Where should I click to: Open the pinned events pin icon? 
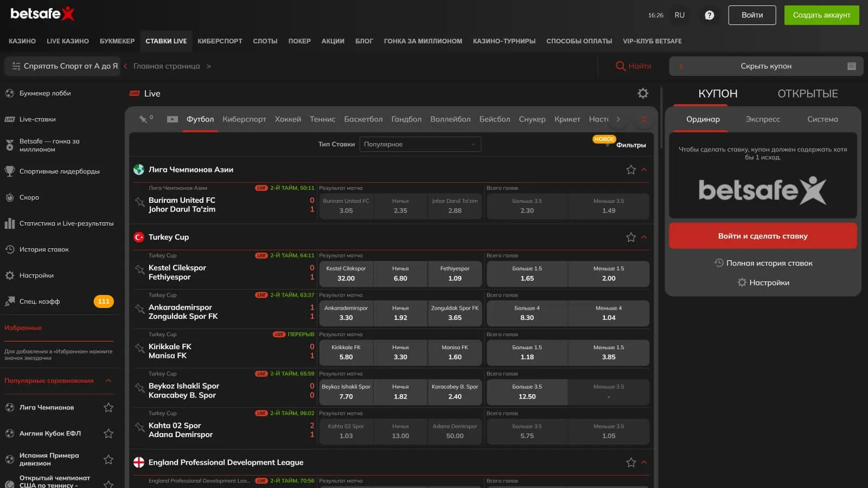(143, 119)
